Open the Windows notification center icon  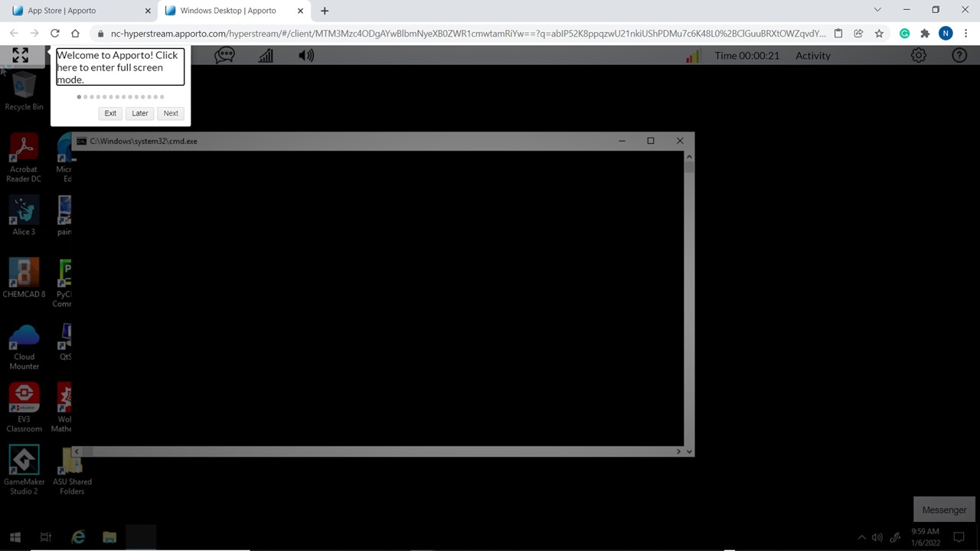pyautogui.click(x=959, y=537)
